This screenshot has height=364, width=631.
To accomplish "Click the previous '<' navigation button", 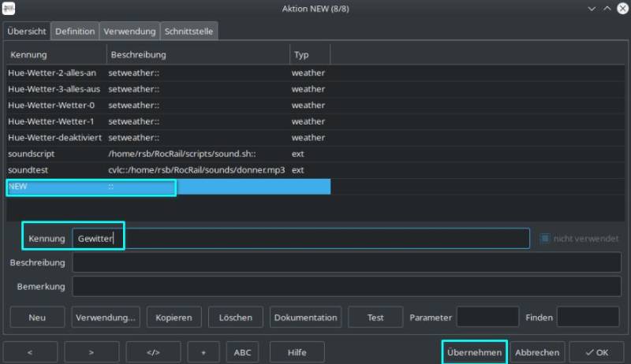I will tap(30, 352).
